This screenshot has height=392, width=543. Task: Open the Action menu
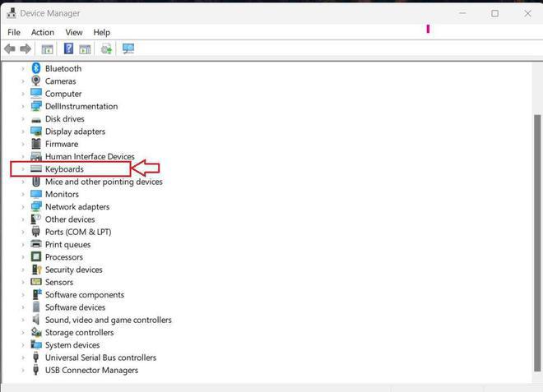click(x=43, y=32)
